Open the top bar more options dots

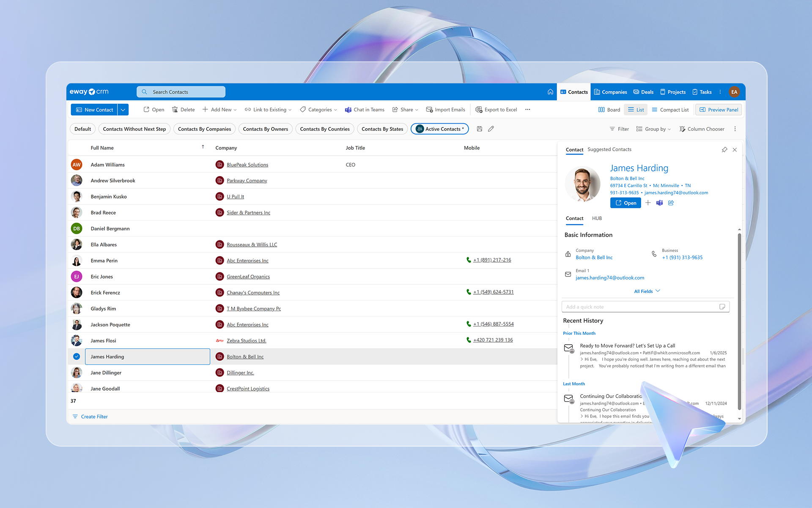(x=720, y=92)
